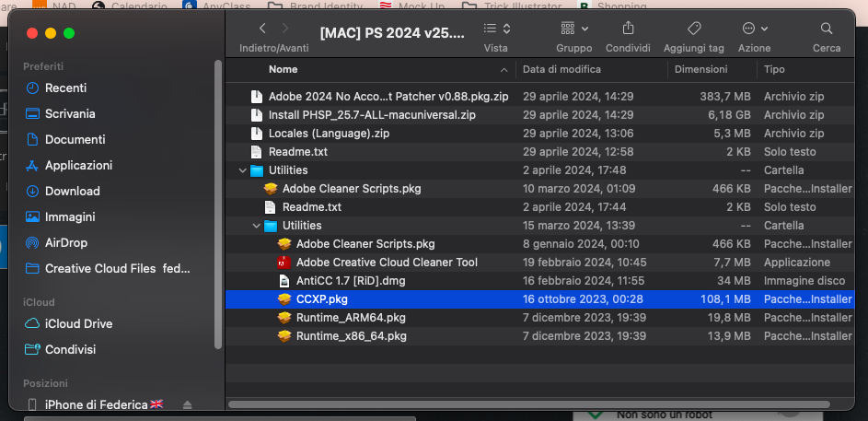Click the Cerca magnifier icon
This screenshot has width=868, height=421.
click(x=827, y=29)
